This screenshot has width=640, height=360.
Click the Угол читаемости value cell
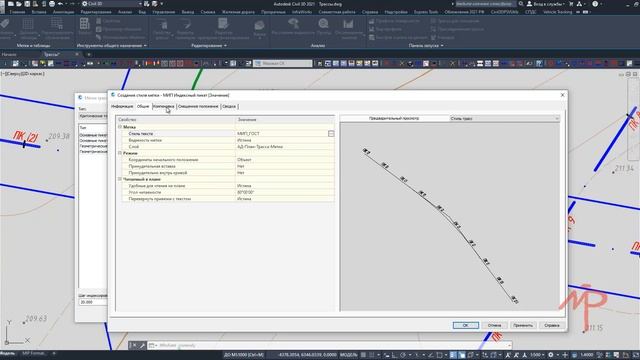click(x=284, y=192)
